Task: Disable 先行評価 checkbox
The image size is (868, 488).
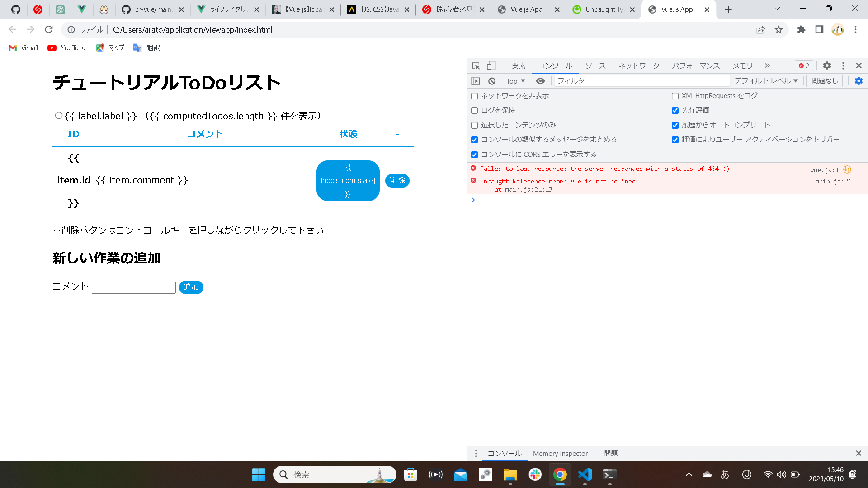Action: click(x=675, y=110)
